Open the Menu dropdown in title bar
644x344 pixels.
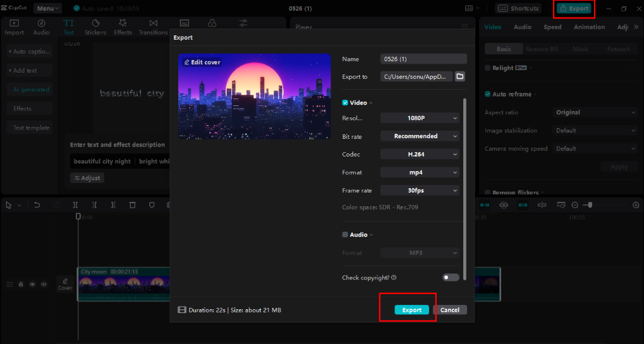pos(47,8)
